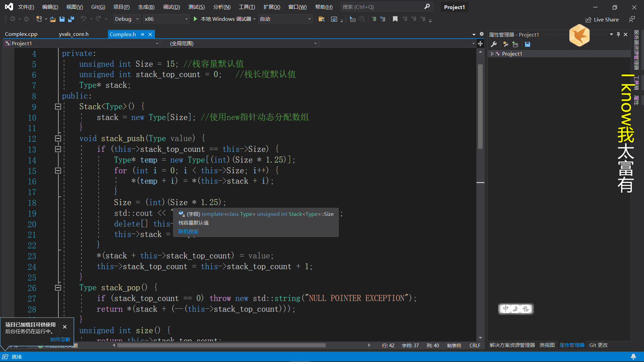The image size is (644, 362).
Task: Save the current file with the toolbar Save icon
Action: [x=62, y=19]
